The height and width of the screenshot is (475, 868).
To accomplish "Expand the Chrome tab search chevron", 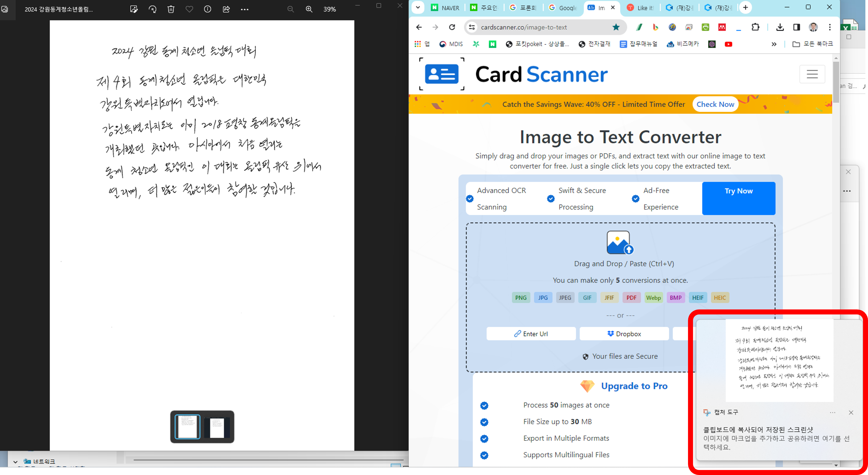I will [418, 7].
